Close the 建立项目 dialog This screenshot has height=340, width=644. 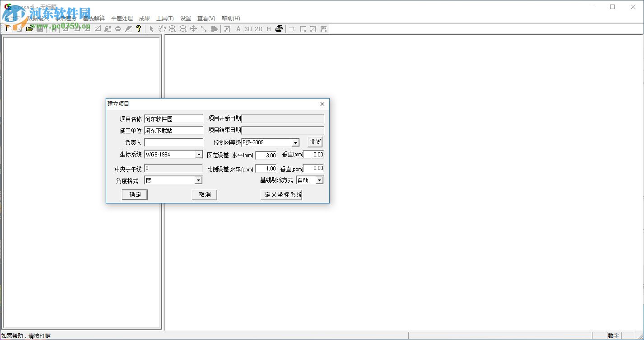pos(322,104)
